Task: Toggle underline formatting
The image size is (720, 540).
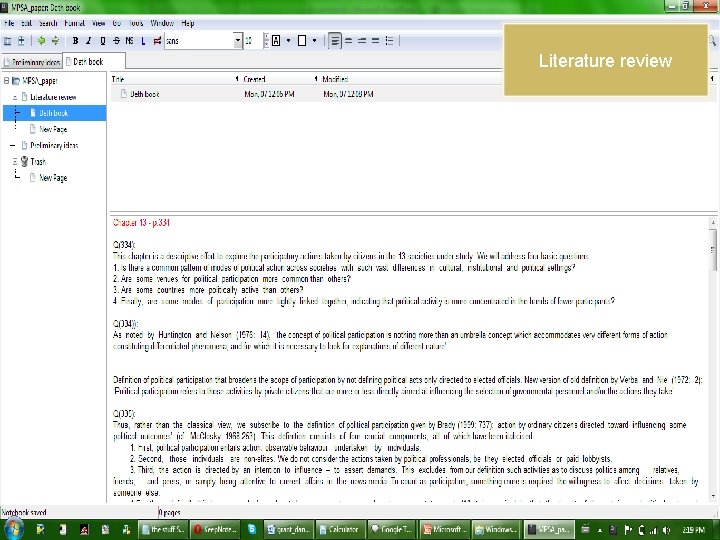Action: (x=102, y=41)
